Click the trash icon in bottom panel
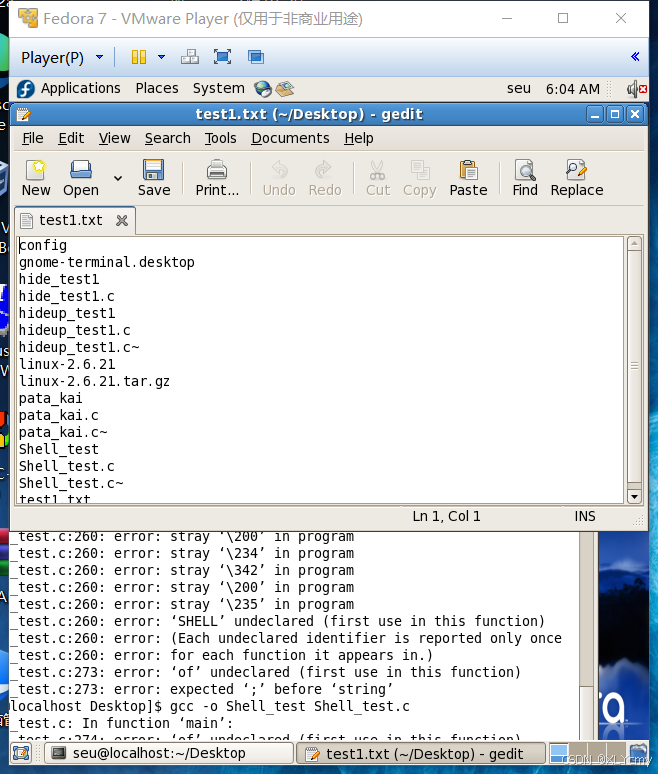This screenshot has height=774, width=658. click(639, 753)
